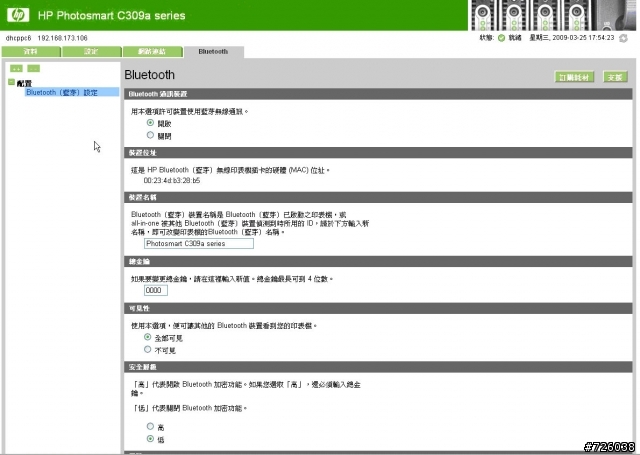
Task: Turn Bluetooth radio off with 關閉
Action: coord(150,135)
